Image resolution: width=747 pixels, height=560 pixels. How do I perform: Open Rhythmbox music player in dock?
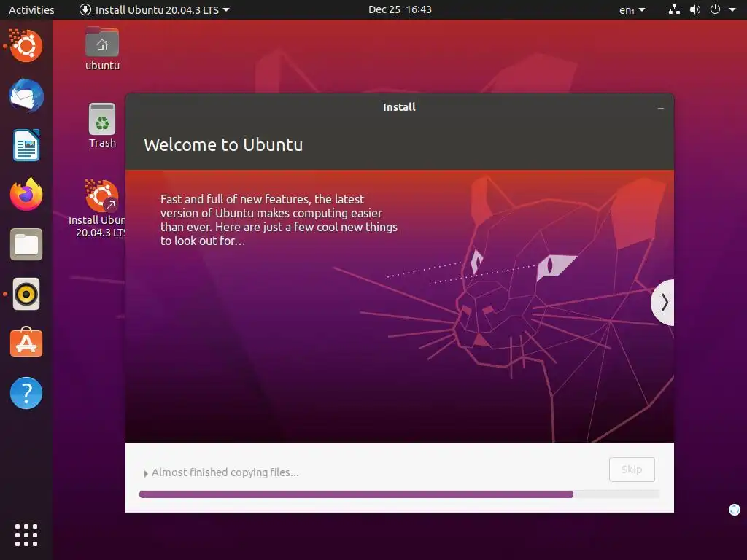tap(26, 294)
